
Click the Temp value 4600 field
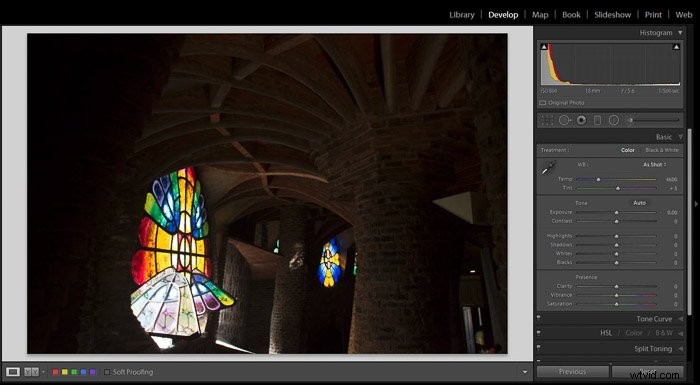[671, 180]
